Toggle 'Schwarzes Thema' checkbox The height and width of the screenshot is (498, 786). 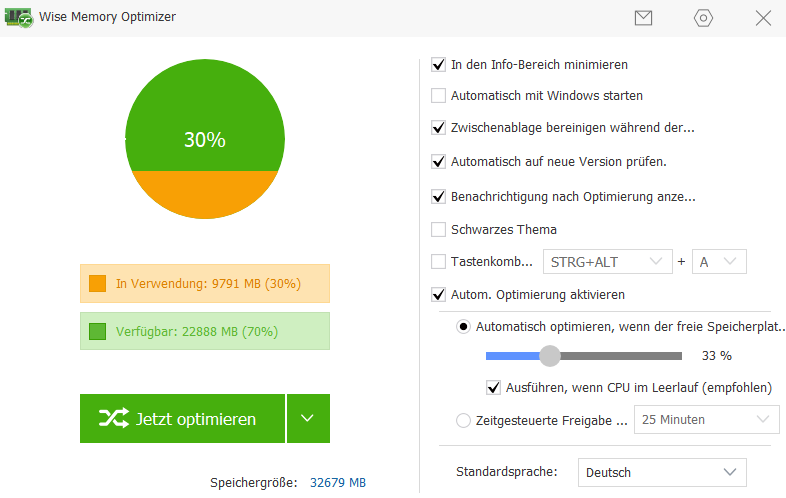[x=438, y=229]
